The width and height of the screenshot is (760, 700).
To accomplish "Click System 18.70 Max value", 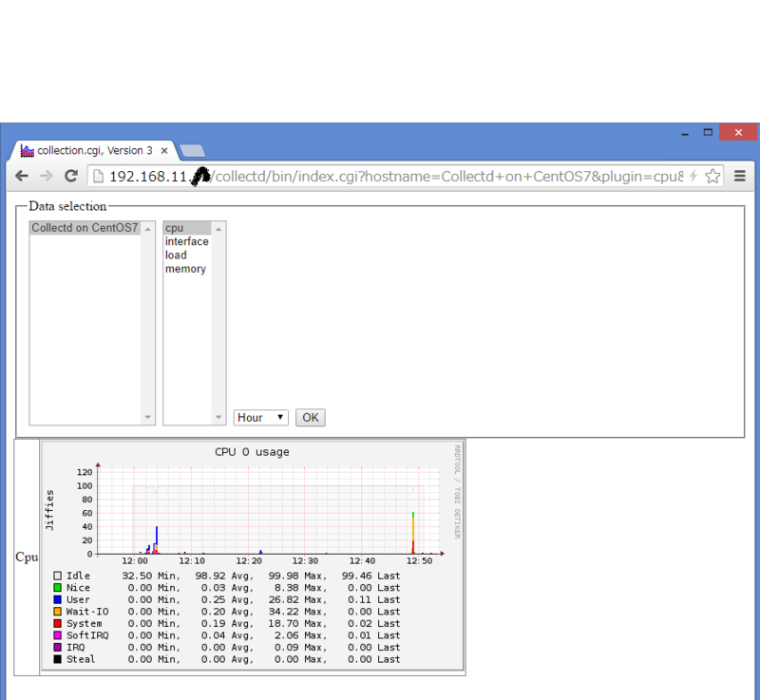I will point(283,623).
